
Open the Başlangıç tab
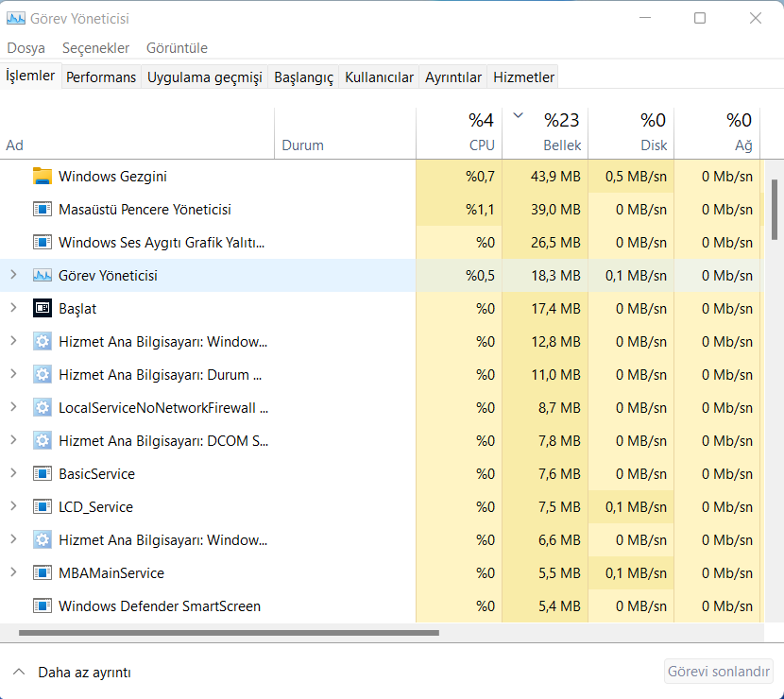303,77
